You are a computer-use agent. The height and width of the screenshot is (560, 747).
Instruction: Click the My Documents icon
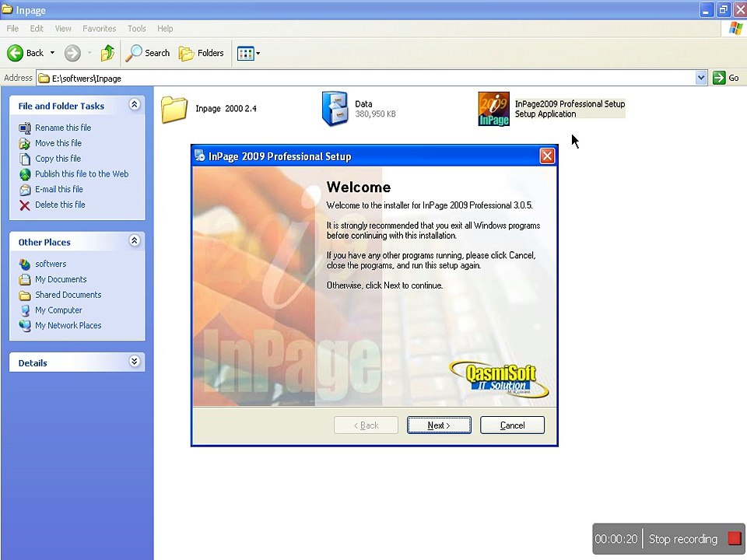click(25, 279)
